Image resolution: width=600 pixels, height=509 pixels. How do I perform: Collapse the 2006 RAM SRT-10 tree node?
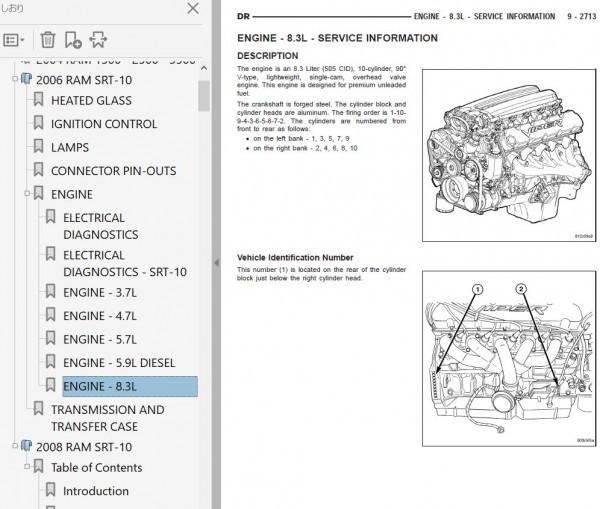15,79
